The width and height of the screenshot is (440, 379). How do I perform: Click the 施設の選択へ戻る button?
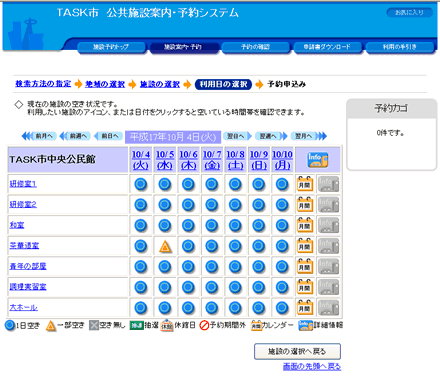(297, 351)
